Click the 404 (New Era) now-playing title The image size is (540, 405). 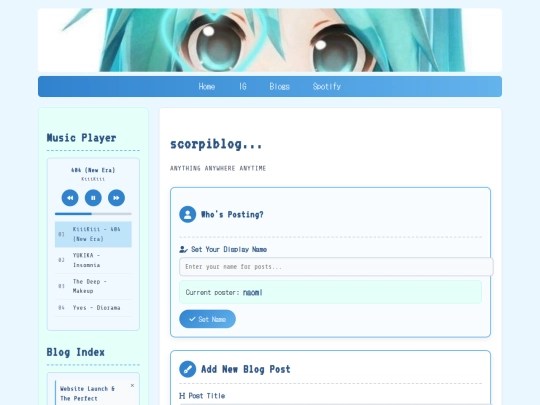93,170
